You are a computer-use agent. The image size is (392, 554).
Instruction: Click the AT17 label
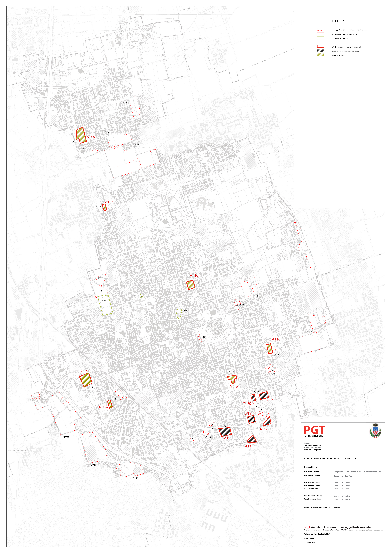[x=275, y=374]
